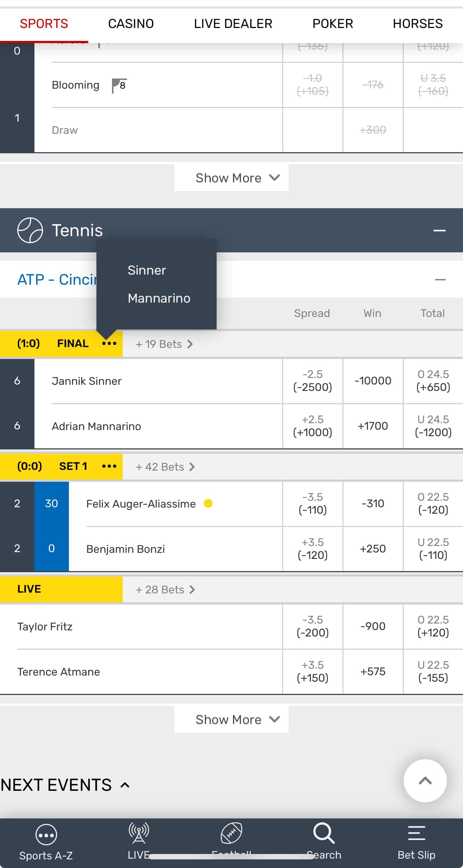The image size is (463, 868).
Task: Select Jannik Sinner win odds -10000
Action: coord(373,381)
